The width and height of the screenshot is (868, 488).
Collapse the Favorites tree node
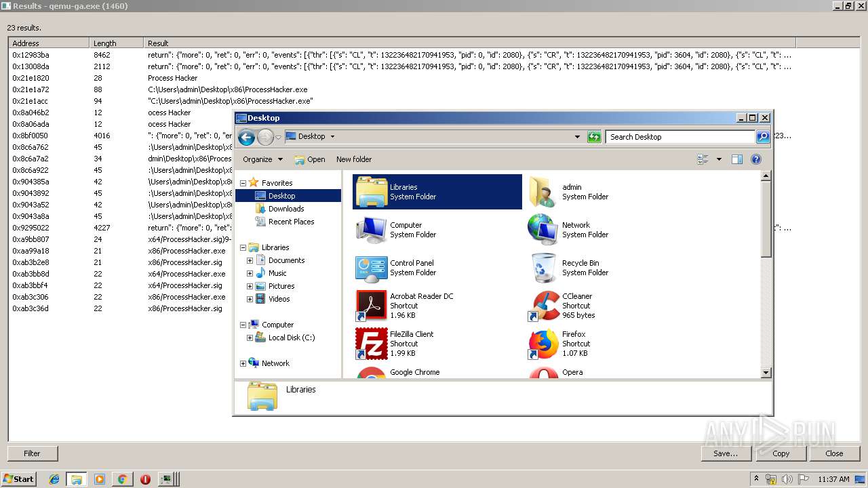(x=243, y=183)
